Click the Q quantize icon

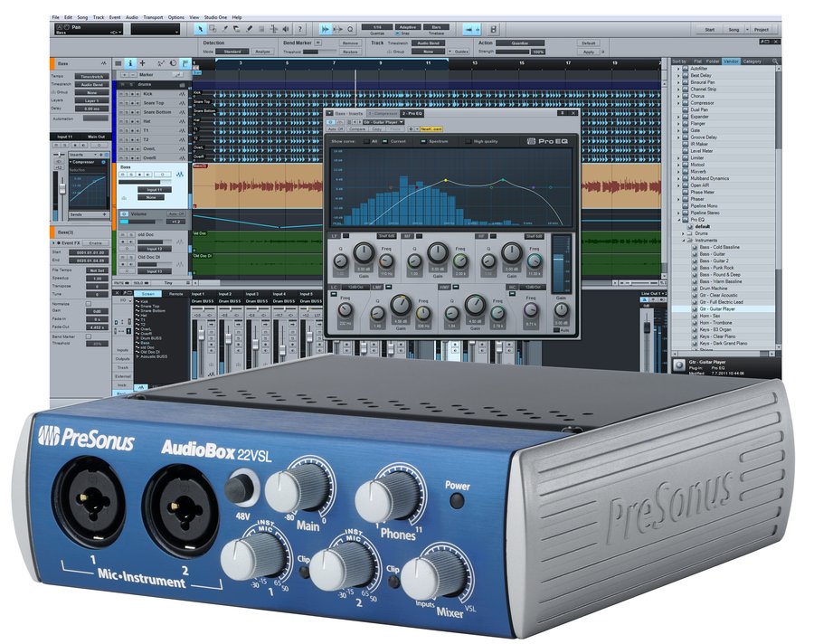click(x=350, y=30)
